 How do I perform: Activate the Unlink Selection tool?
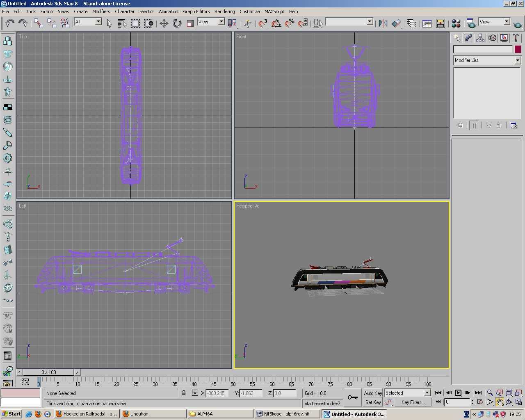(x=52, y=23)
